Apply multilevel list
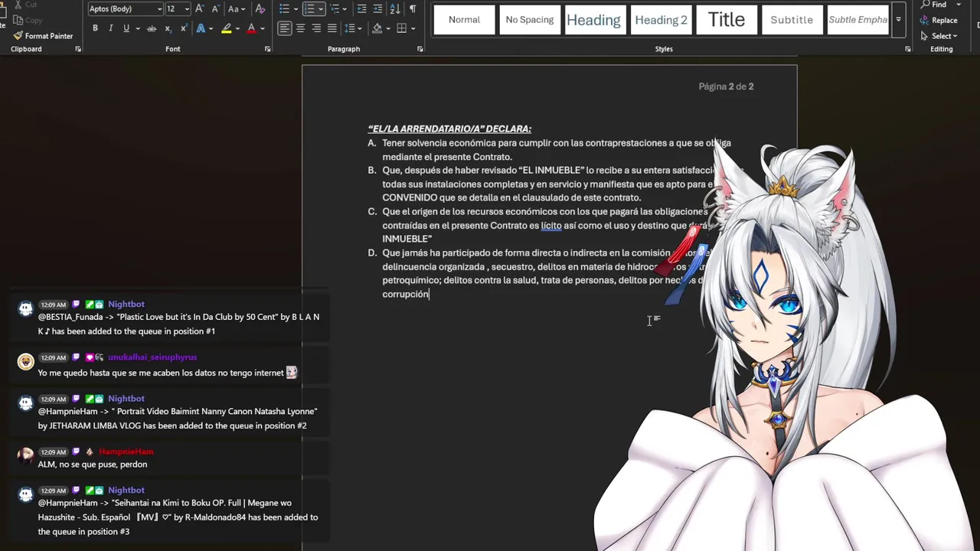Image resolution: width=980 pixels, height=551 pixels. point(335,8)
